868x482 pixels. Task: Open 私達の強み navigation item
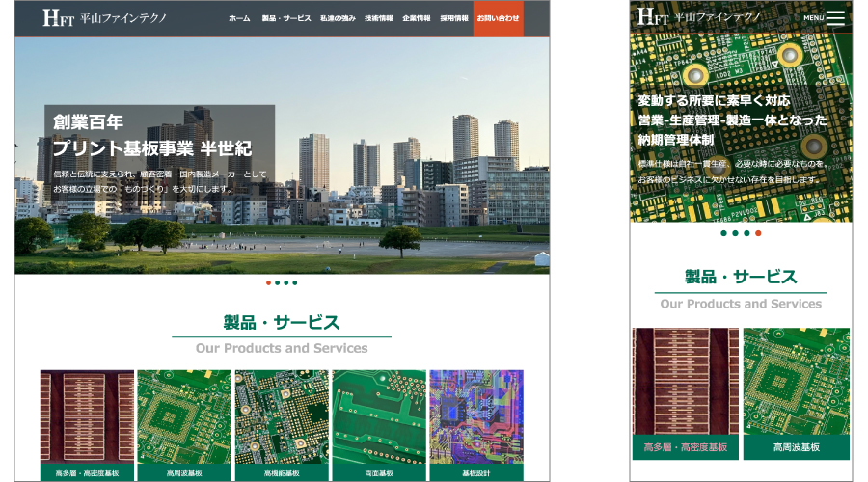338,18
